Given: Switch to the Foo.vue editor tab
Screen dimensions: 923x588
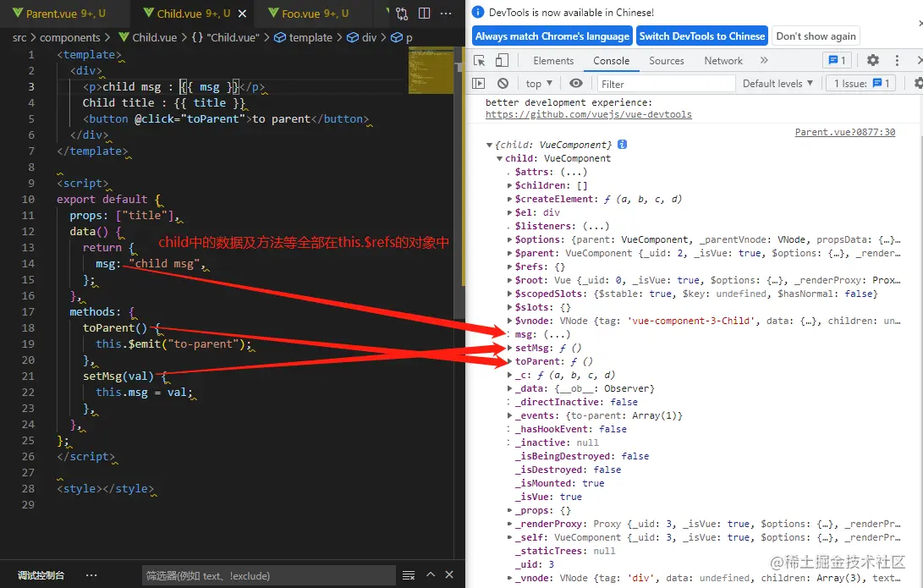Looking at the screenshot, I should (x=309, y=13).
